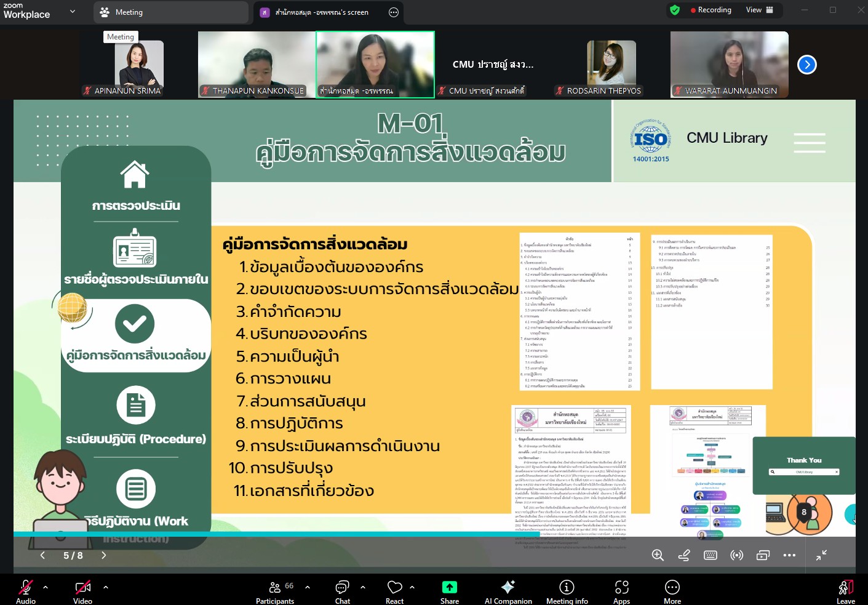868x605 pixels.
Task: Expand audio settings arrow next to Audio
Action: point(46,587)
